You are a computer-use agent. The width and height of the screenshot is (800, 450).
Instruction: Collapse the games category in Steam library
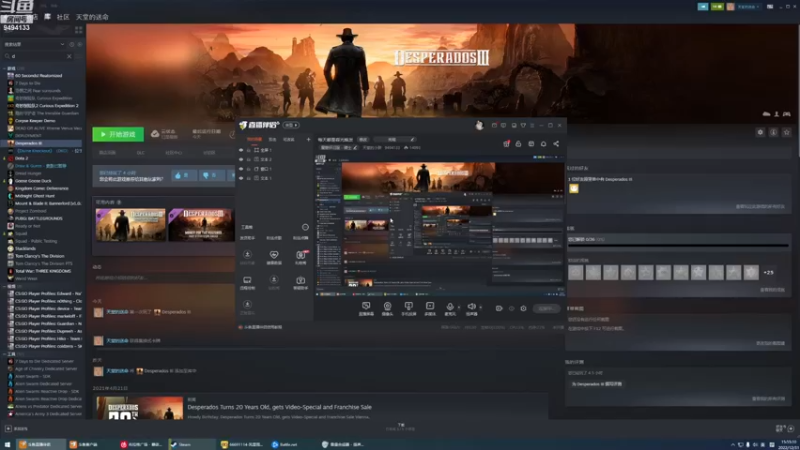click(x=5, y=68)
